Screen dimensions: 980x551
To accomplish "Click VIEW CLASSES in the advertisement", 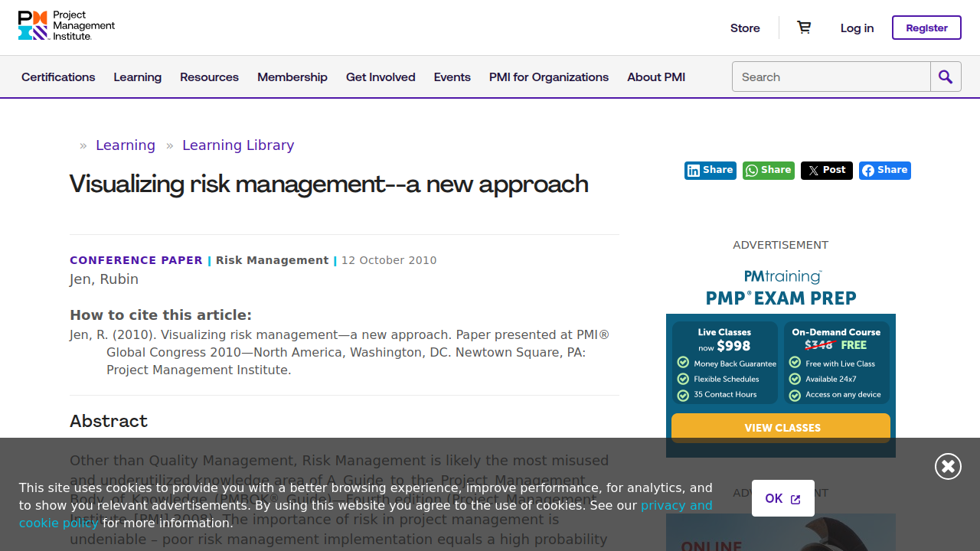I will 781,428.
